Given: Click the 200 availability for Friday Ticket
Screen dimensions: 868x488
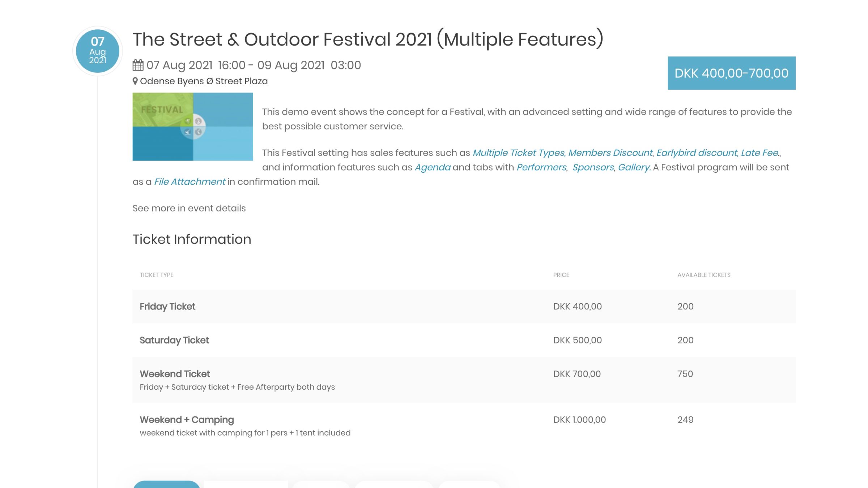Looking at the screenshot, I should (685, 307).
